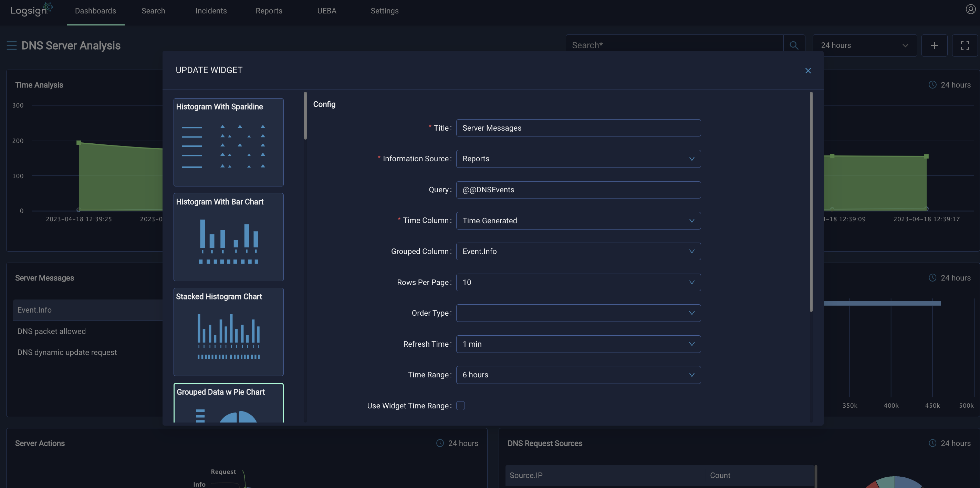Select Histogram With Sparkline widget type
Image resolution: width=980 pixels, height=488 pixels.
tap(228, 142)
